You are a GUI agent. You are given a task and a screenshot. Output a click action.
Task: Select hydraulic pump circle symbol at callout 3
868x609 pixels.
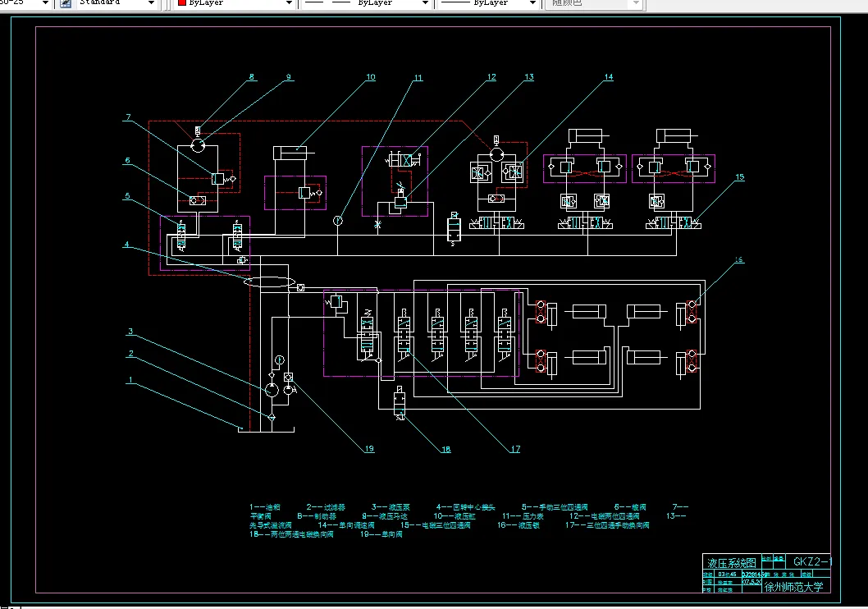coord(272,390)
